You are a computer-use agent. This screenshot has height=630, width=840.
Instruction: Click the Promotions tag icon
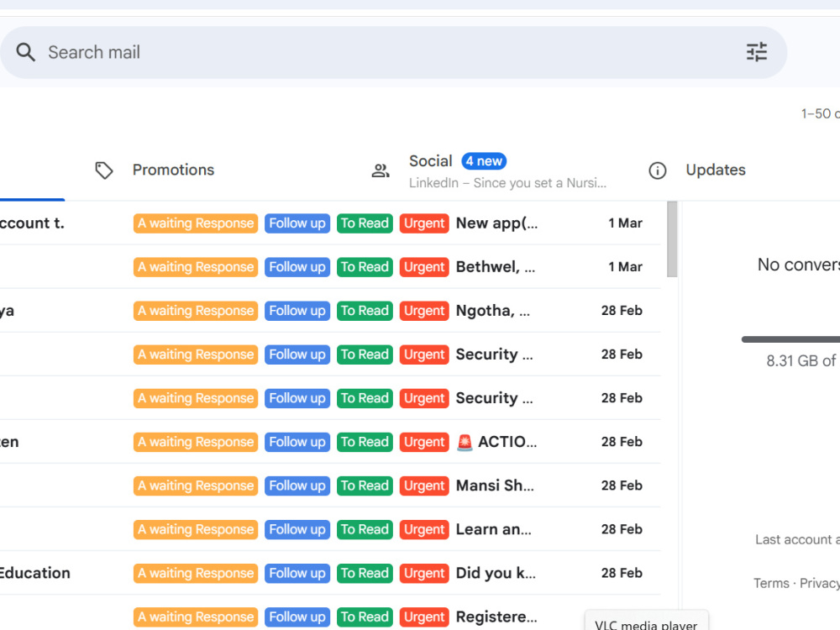tap(104, 171)
